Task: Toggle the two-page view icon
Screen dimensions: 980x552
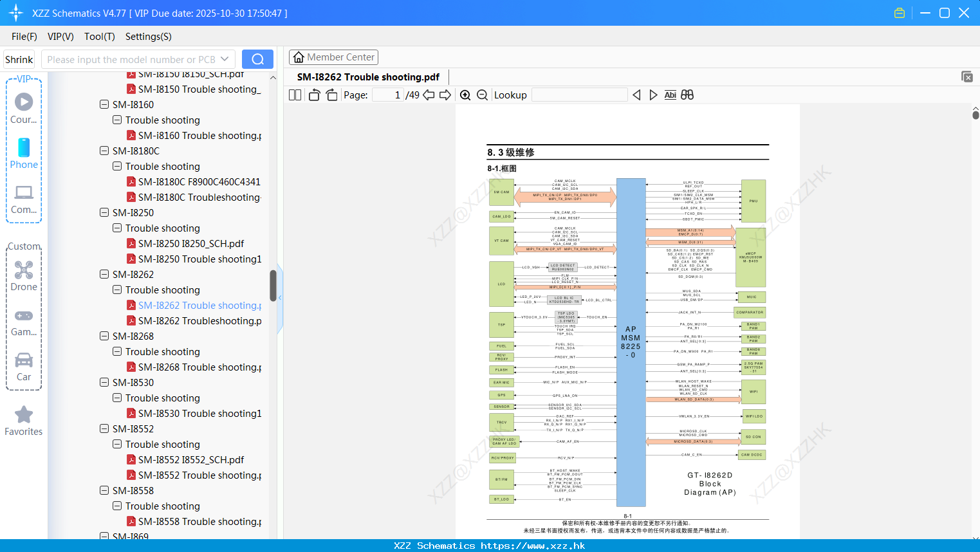Action: tap(295, 95)
